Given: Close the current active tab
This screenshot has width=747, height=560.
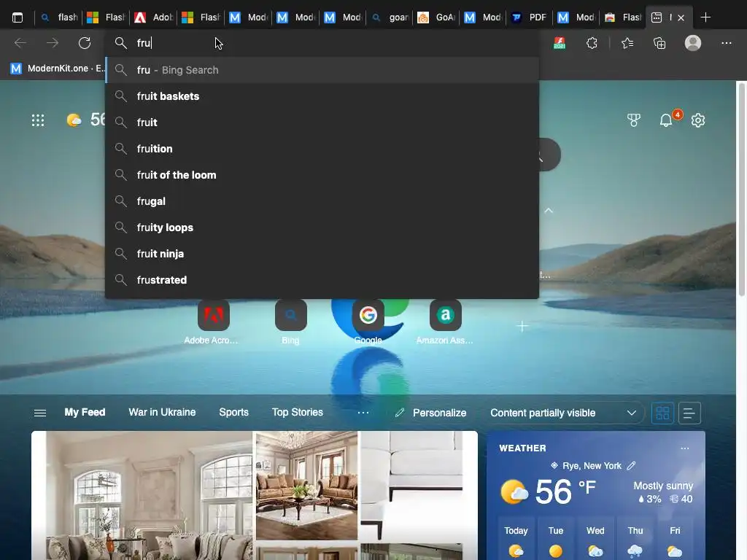Looking at the screenshot, I should 681,17.
